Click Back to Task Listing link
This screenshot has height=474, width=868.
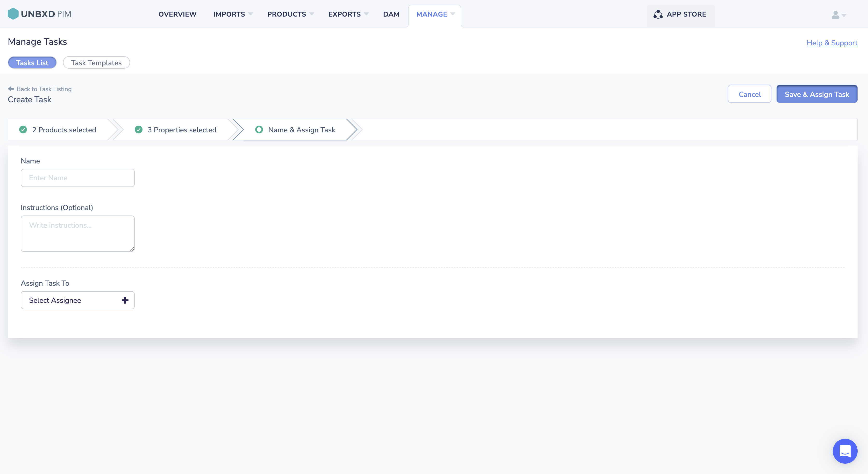(44, 89)
